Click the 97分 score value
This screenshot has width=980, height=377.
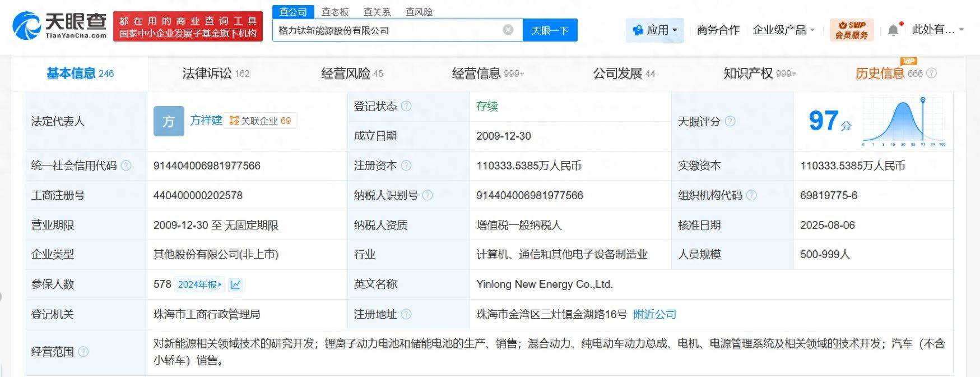829,121
